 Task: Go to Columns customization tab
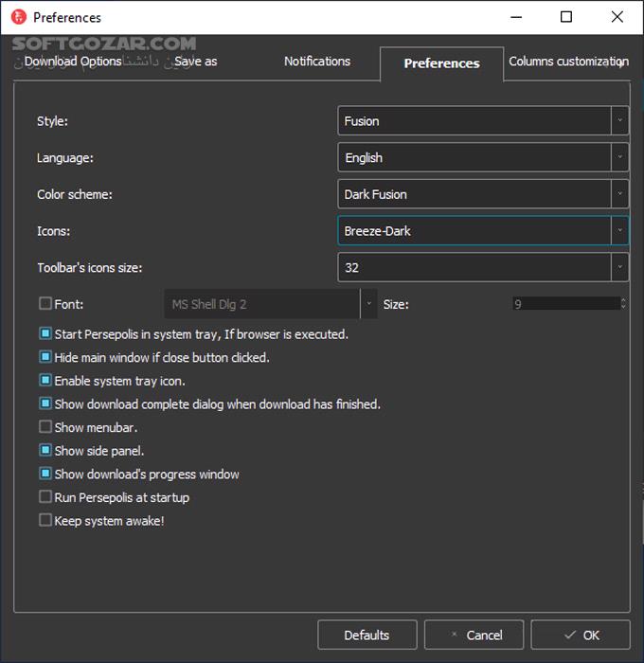click(564, 62)
